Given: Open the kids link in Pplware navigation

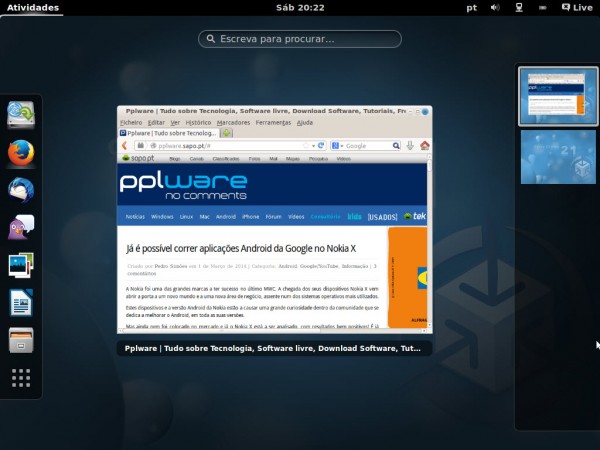Looking at the screenshot, I should coord(354,217).
